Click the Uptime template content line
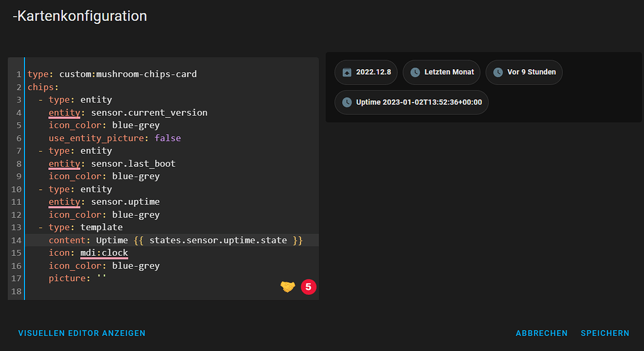Image resolution: width=644 pixels, height=351 pixels. (189, 240)
